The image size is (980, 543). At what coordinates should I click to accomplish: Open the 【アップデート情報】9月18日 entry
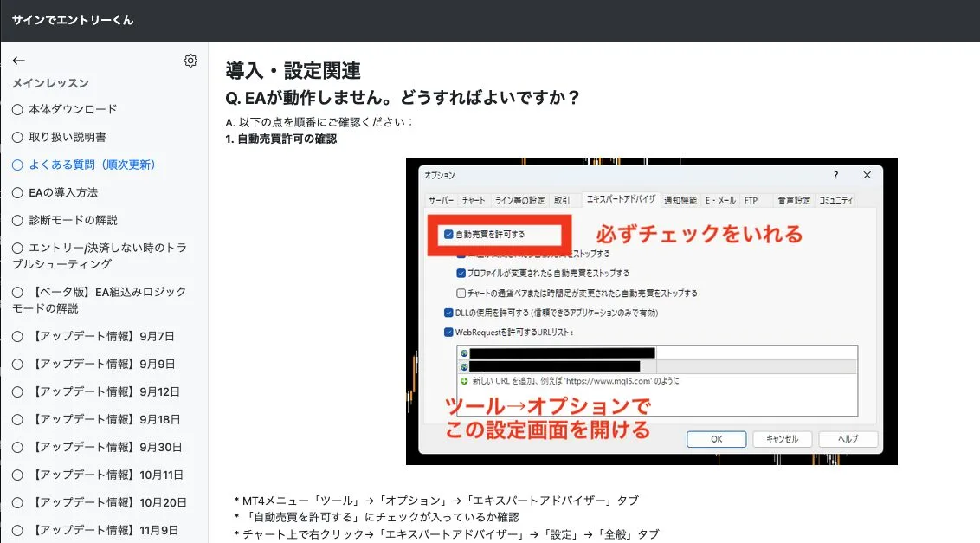pyautogui.click(x=104, y=419)
